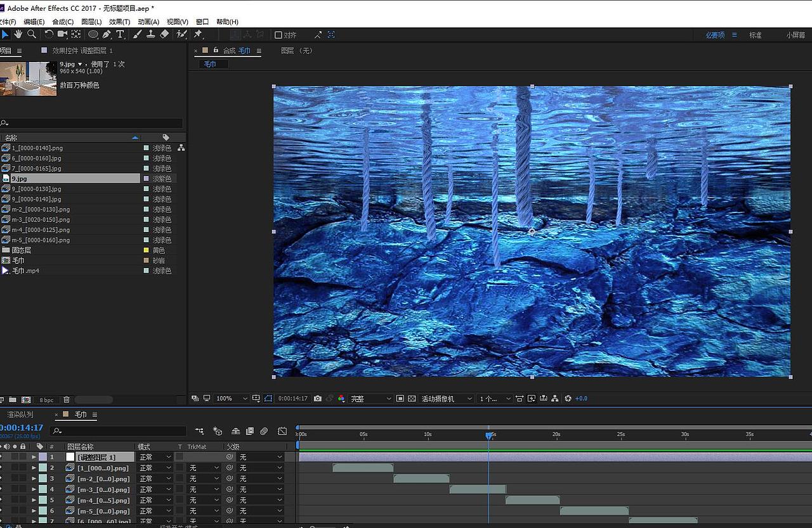The width and height of the screenshot is (812, 528).
Task: Select the Eraser tool
Action: tap(164, 34)
